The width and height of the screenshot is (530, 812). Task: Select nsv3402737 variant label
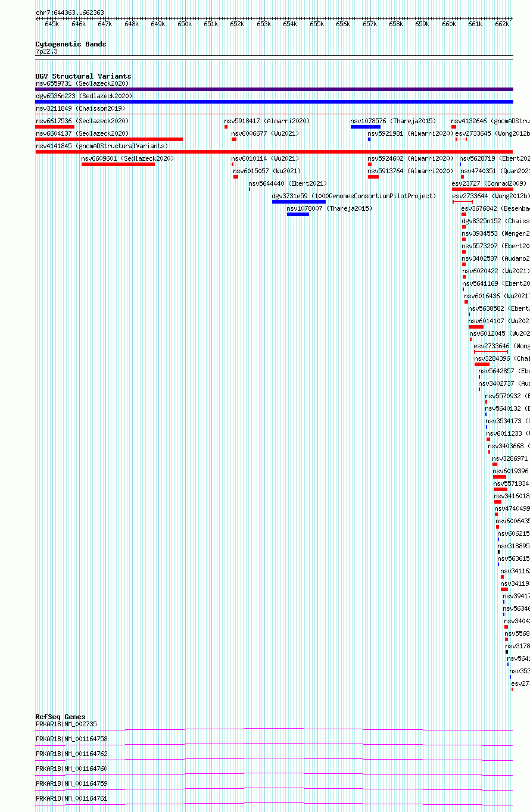tap(504, 383)
